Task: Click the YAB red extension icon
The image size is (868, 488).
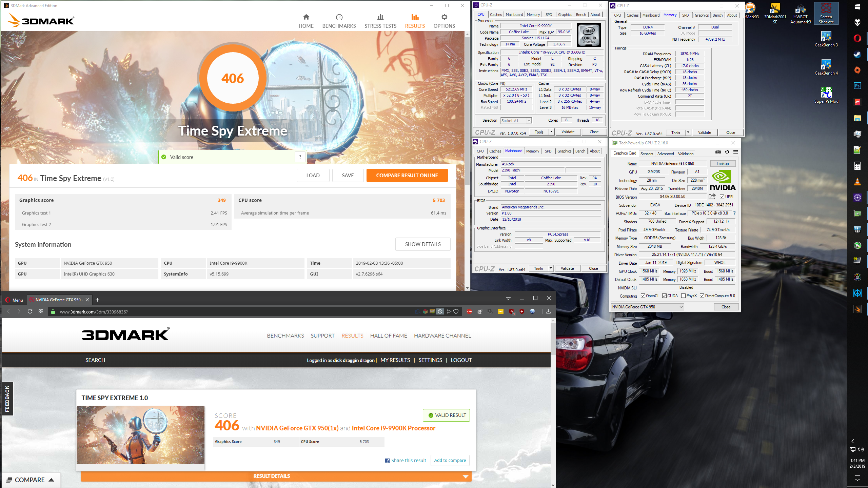Action: tap(469, 311)
